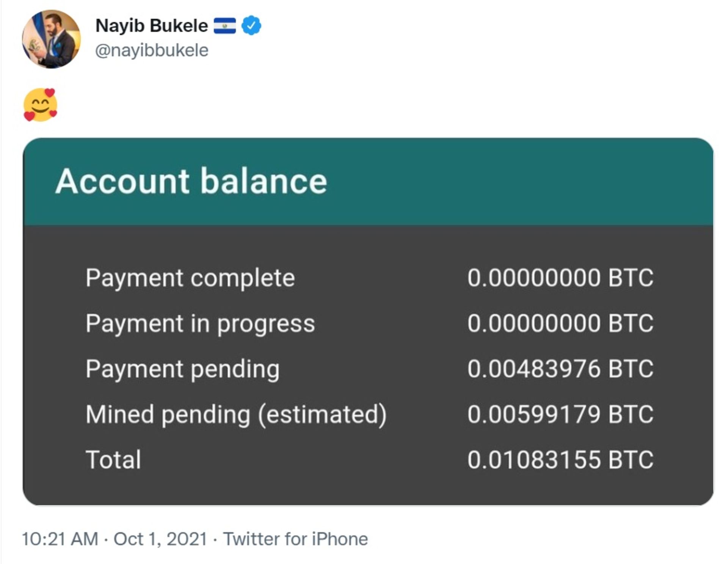
Task: Click the 10:21 AM tweet timestamp
Action: tap(60, 539)
